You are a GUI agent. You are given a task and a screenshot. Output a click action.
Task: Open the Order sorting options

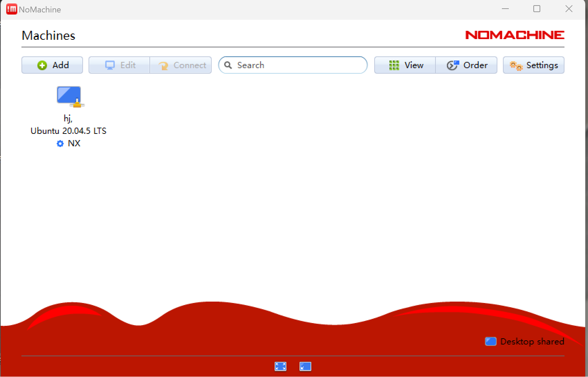(467, 65)
